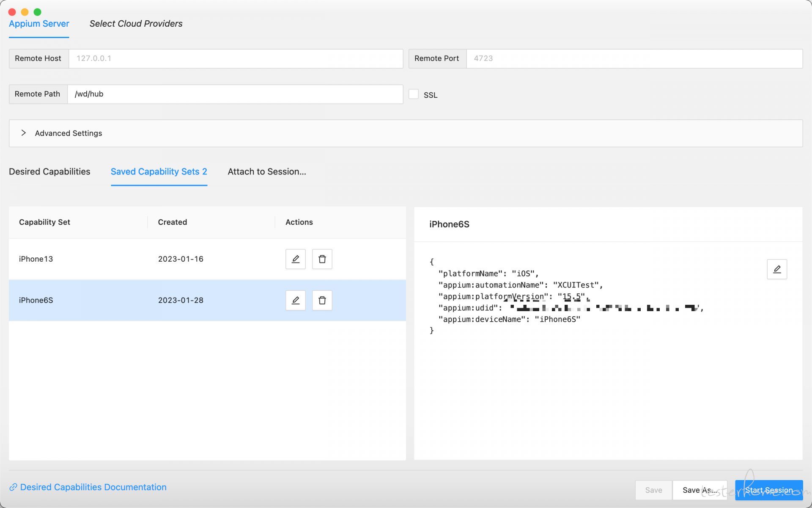The image size is (812, 508).
Task: Click the 2023-01-16 created date
Action: point(181,259)
